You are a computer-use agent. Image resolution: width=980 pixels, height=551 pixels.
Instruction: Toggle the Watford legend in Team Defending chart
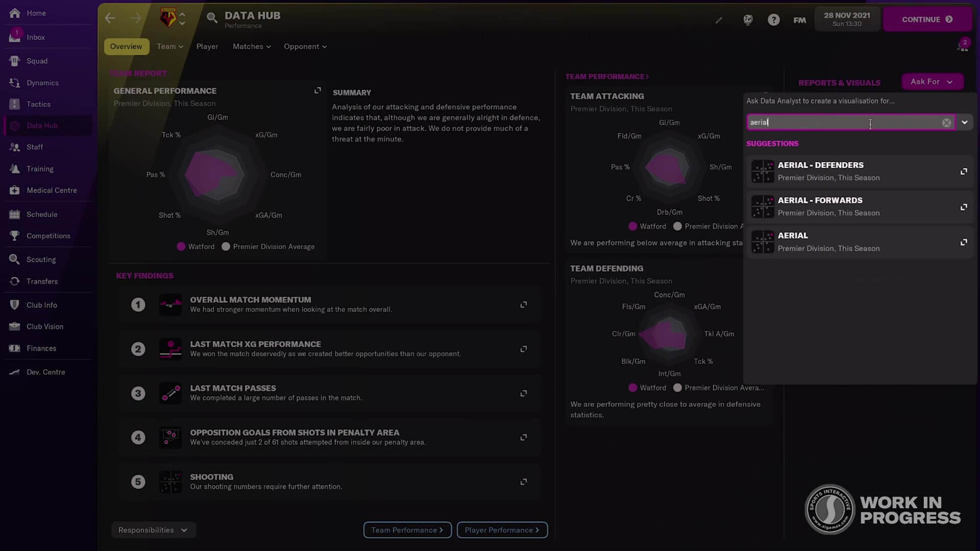[x=633, y=388]
